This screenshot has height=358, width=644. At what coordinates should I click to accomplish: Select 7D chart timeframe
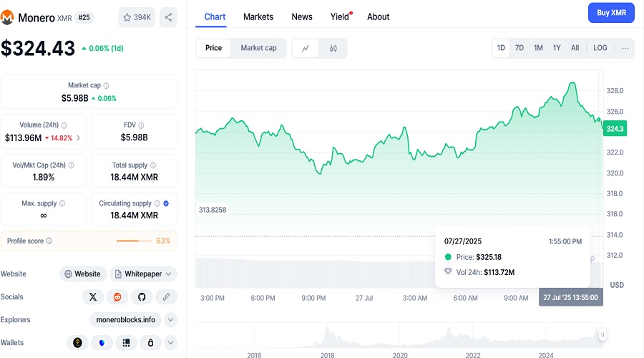(x=519, y=48)
